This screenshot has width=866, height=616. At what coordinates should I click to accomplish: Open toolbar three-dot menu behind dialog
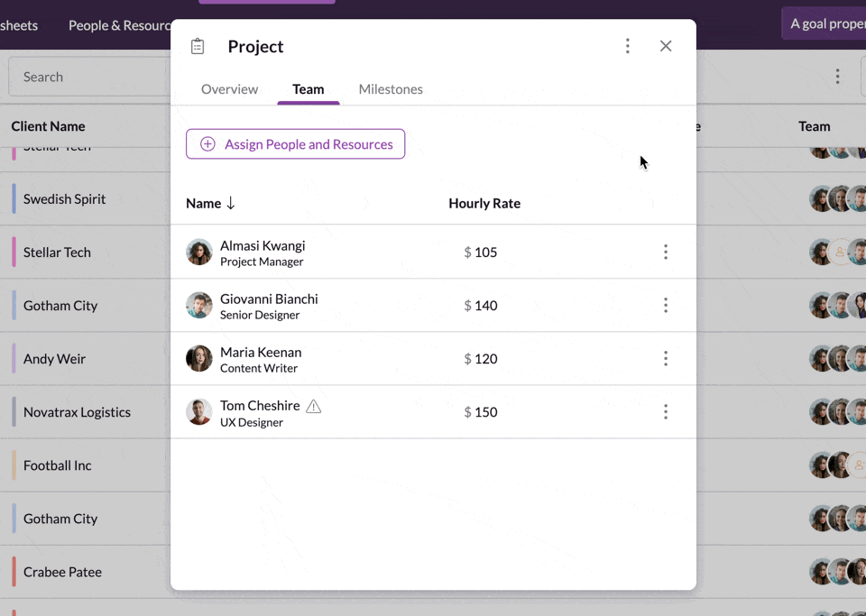coord(837,77)
